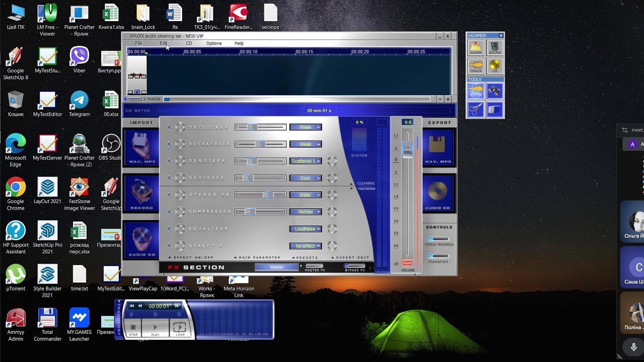The height and width of the screenshot is (362, 644).
Task: Toggle Declicker effect on/off
Action: (180, 127)
